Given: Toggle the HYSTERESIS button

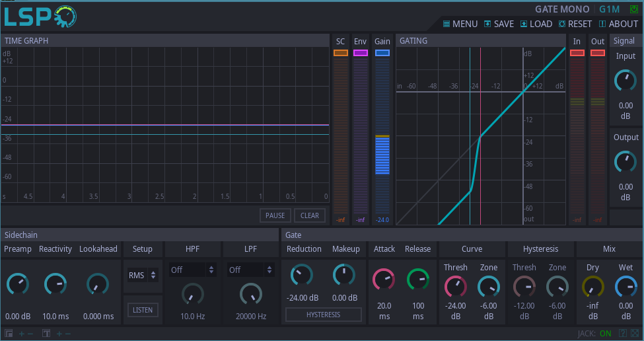Looking at the screenshot, I should (324, 315).
